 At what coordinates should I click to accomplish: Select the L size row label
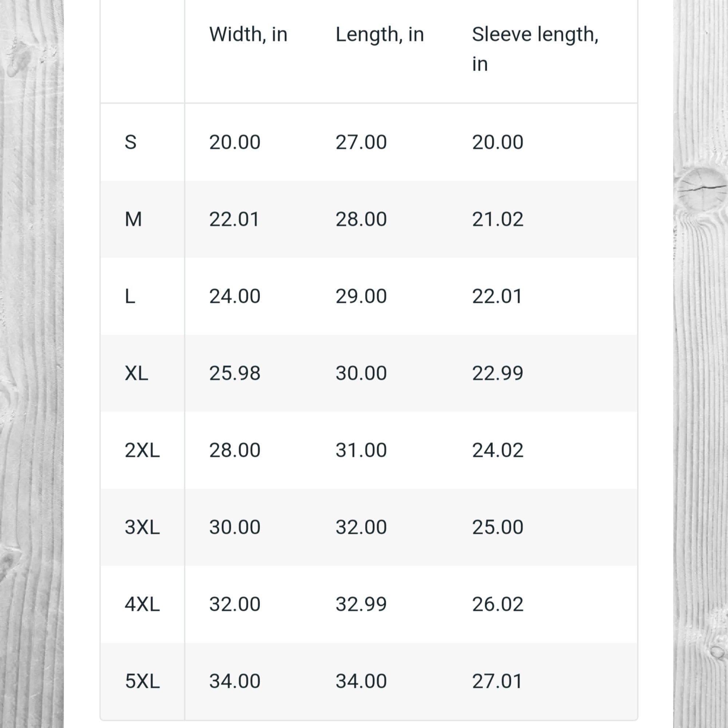[x=130, y=296]
